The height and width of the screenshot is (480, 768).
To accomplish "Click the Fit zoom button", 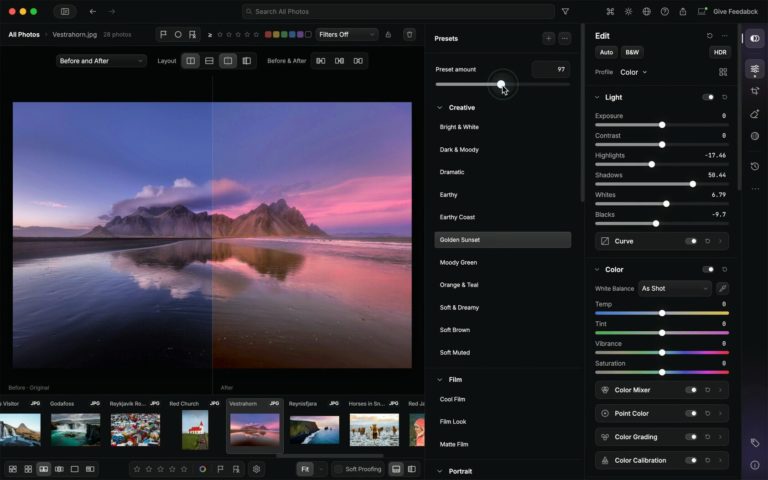I will [305, 469].
